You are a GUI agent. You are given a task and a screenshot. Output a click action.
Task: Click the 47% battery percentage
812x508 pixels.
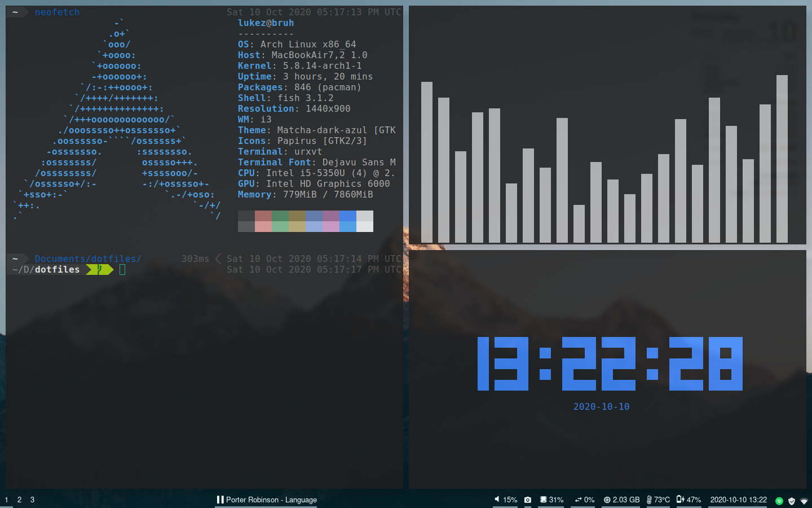[x=694, y=500]
